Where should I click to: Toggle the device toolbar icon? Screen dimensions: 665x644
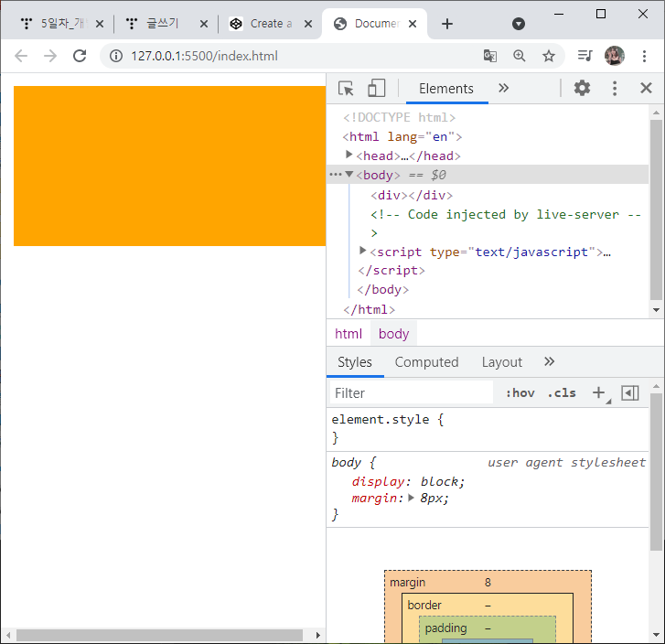(376, 89)
